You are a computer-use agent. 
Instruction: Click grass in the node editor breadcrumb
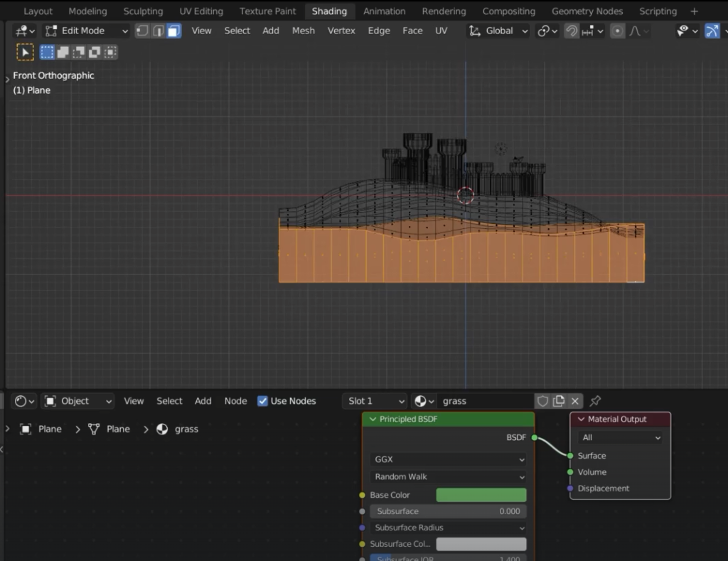[x=186, y=429]
